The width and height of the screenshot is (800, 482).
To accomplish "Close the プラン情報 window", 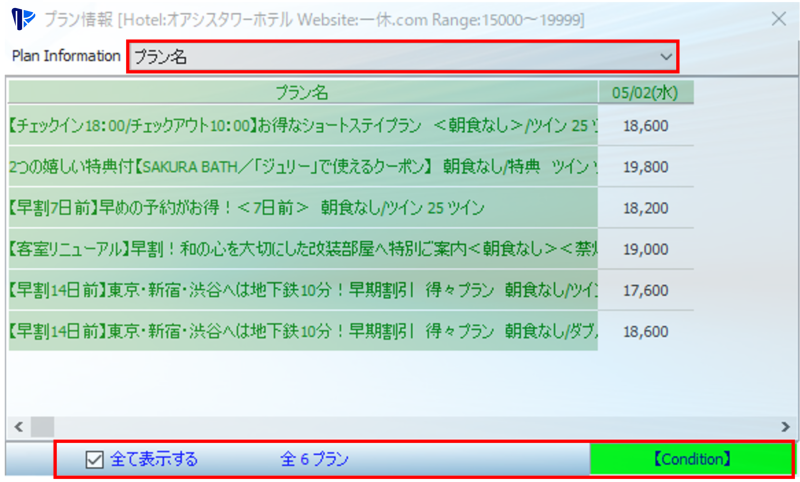I will point(778,19).
